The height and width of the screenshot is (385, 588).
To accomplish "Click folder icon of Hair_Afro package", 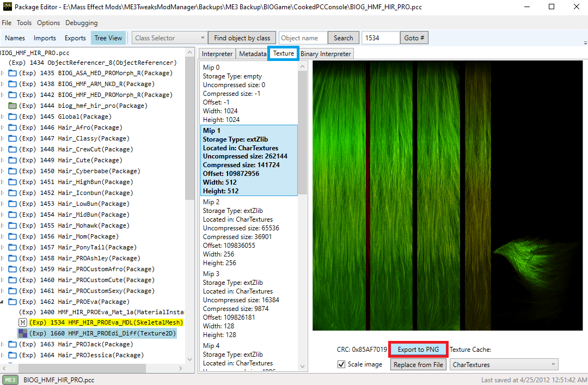I will (x=13, y=127).
